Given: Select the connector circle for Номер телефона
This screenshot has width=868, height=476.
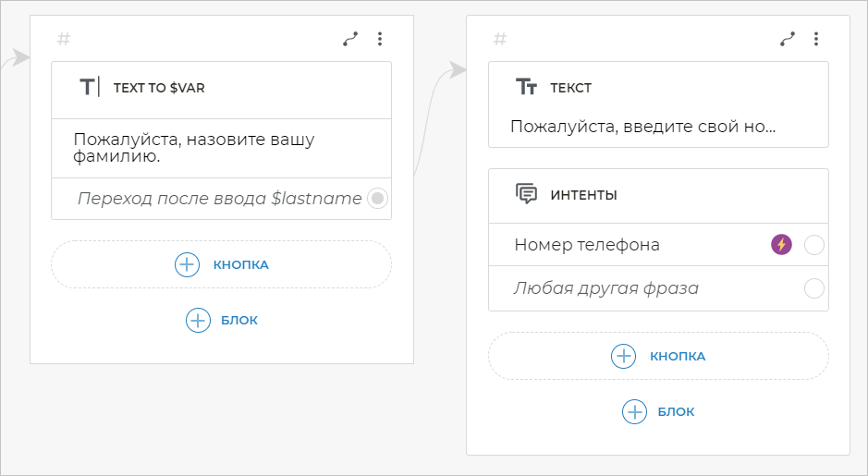Looking at the screenshot, I should pos(814,245).
